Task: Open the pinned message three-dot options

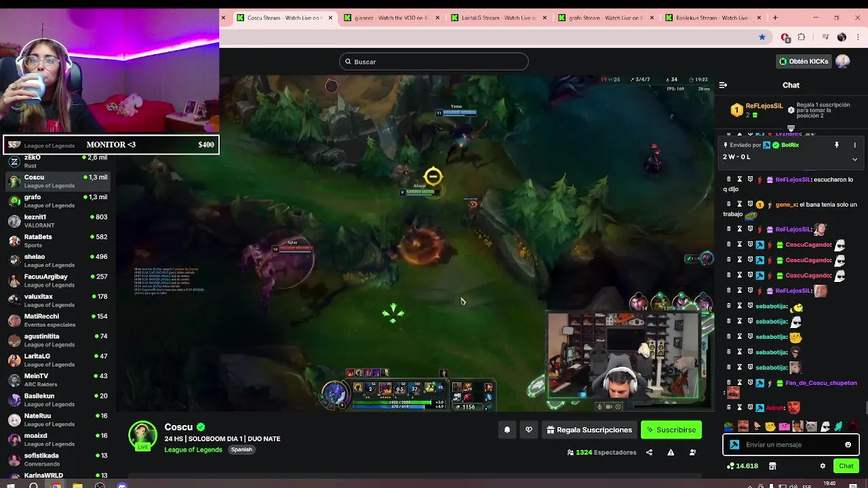Action: pyautogui.click(x=854, y=145)
